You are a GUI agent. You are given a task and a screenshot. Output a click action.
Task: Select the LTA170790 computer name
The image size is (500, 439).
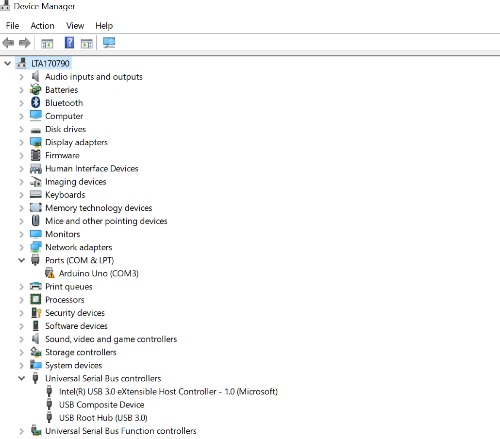[50, 63]
